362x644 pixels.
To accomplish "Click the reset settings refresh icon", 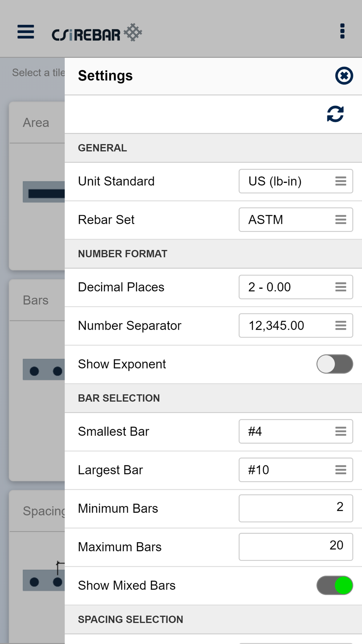I will click(x=335, y=114).
